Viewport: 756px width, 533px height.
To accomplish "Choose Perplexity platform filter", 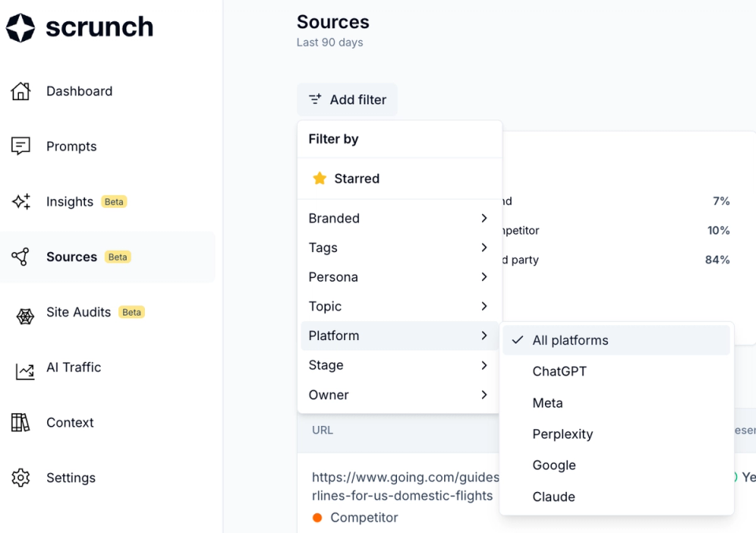I will click(616, 434).
